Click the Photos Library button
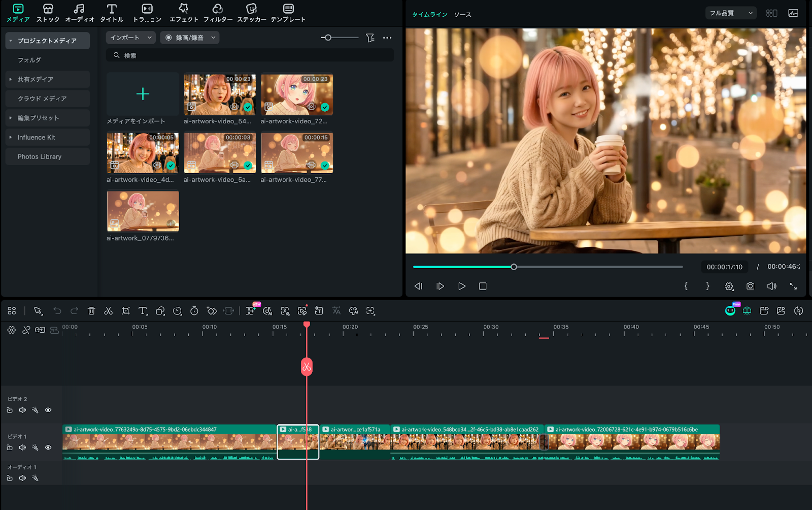This screenshot has width=812, height=510. pos(40,156)
